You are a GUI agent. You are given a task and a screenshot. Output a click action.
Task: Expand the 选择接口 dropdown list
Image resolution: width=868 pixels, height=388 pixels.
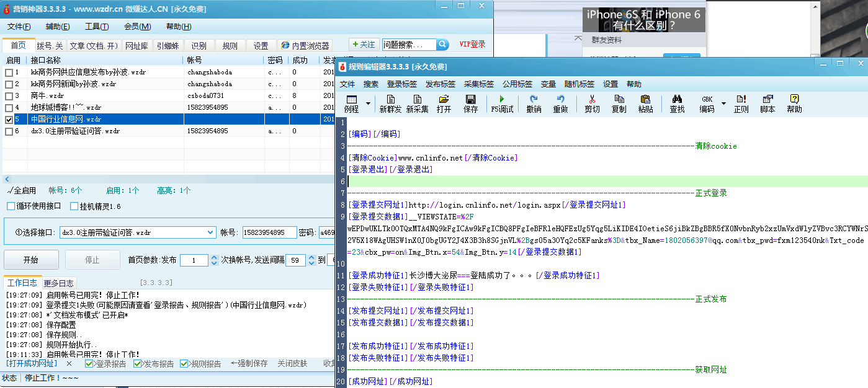click(x=210, y=233)
